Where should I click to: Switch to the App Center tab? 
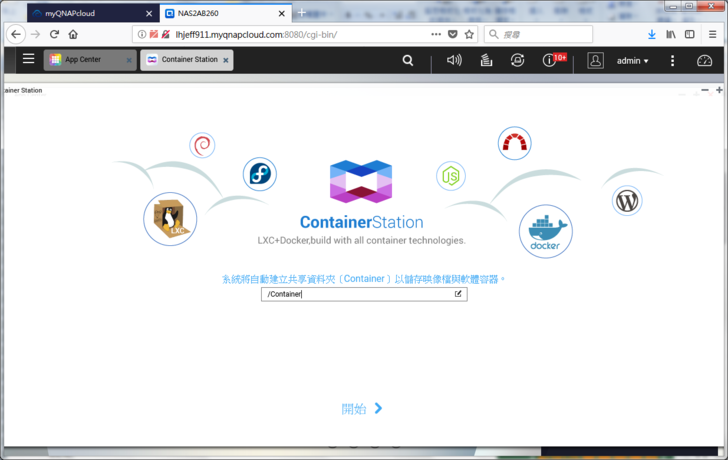tap(84, 60)
